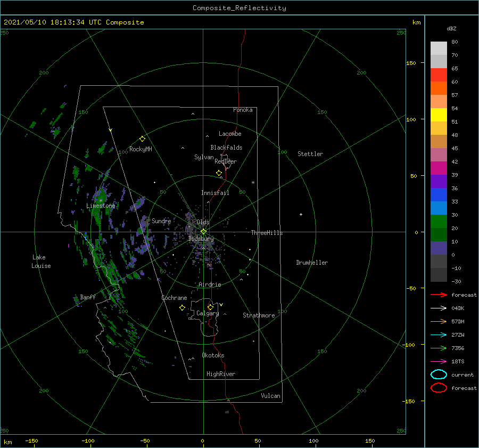Click the Banff label
Screen dimensions: 479x448
pyautogui.click(x=88, y=297)
